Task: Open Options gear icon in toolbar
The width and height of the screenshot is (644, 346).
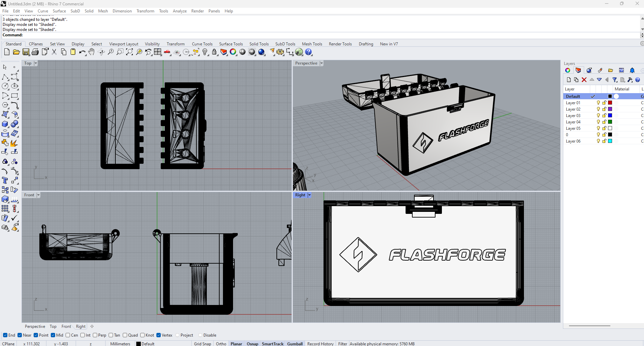Action: click(280, 52)
